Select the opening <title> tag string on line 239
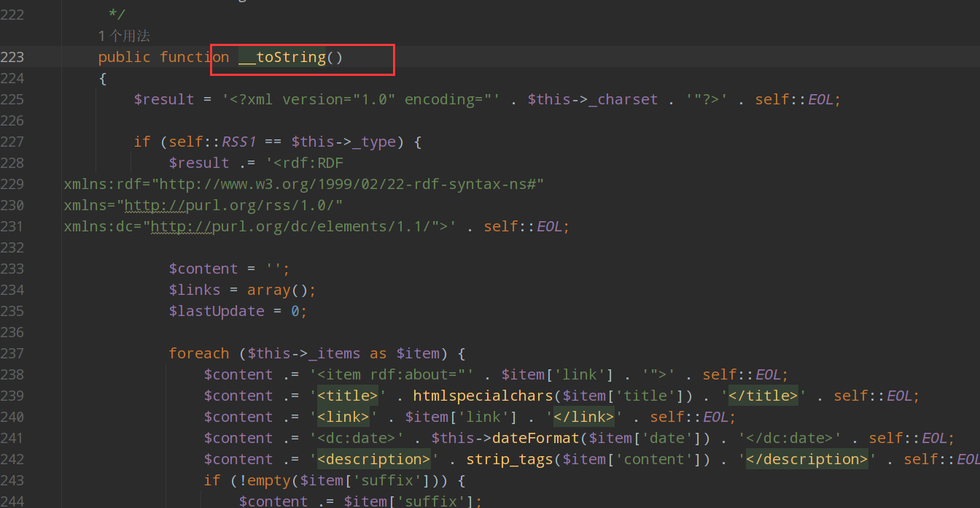980x508 pixels. click(x=348, y=396)
